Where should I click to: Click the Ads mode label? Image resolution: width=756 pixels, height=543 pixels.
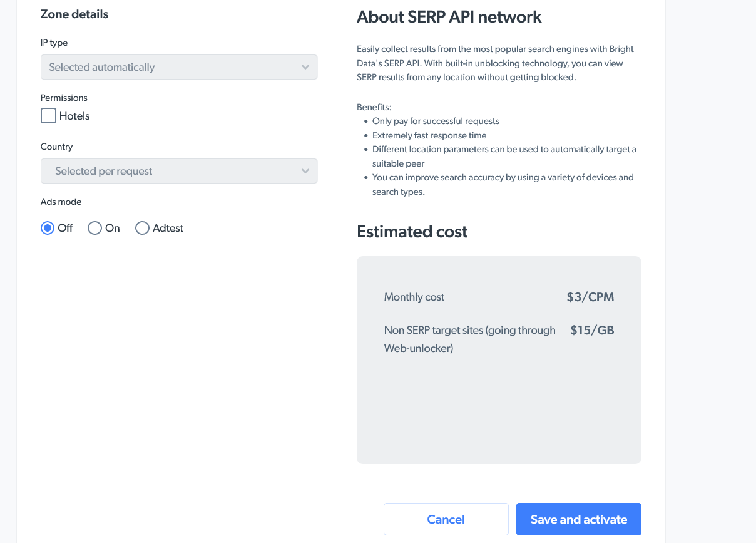pyautogui.click(x=61, y=202)
